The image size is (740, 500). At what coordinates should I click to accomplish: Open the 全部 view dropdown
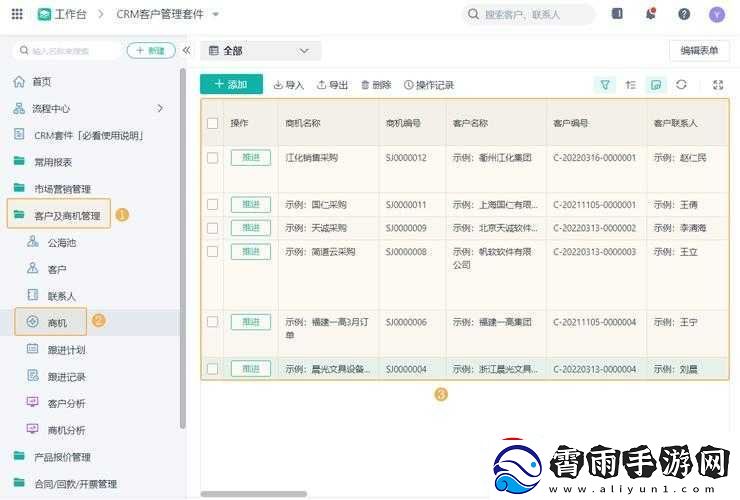pyautogui.click(x=260, y=51)
